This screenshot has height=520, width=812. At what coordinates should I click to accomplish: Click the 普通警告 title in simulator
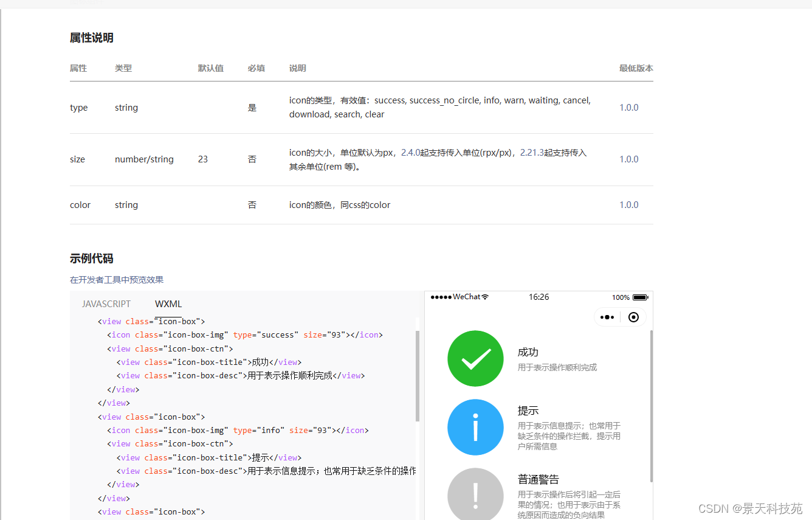538,479
